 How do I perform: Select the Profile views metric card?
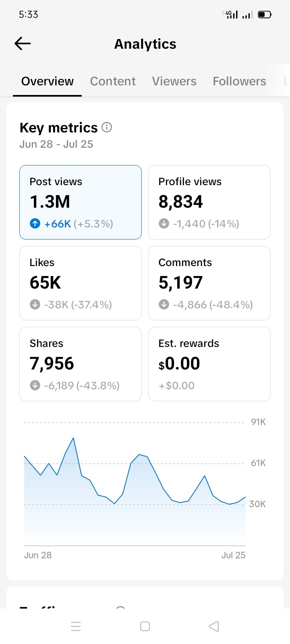click(x=209, y=202)
